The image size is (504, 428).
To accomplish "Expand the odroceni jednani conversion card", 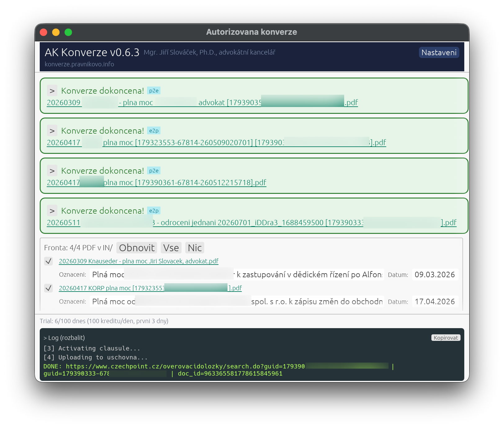I will pos(52,211).
